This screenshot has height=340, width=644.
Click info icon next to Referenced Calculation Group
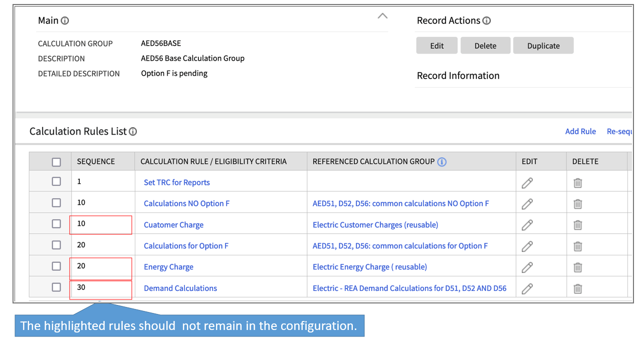tap(442, 162)
